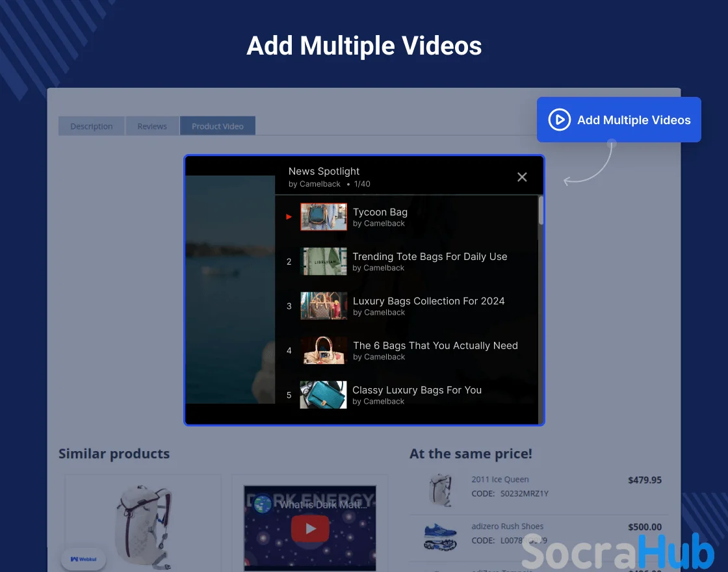Select the Tycoon Bag video thumbnail
728x572 pixels.
324,217
